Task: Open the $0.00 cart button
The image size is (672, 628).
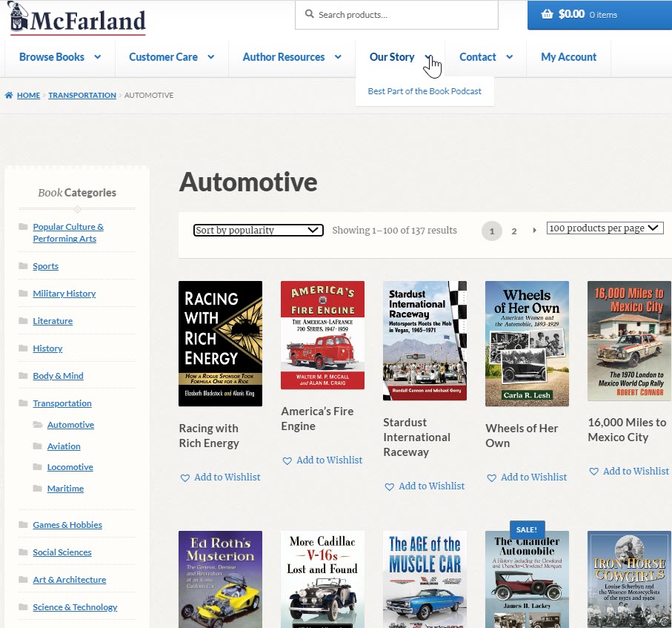Action: [599, 15]
